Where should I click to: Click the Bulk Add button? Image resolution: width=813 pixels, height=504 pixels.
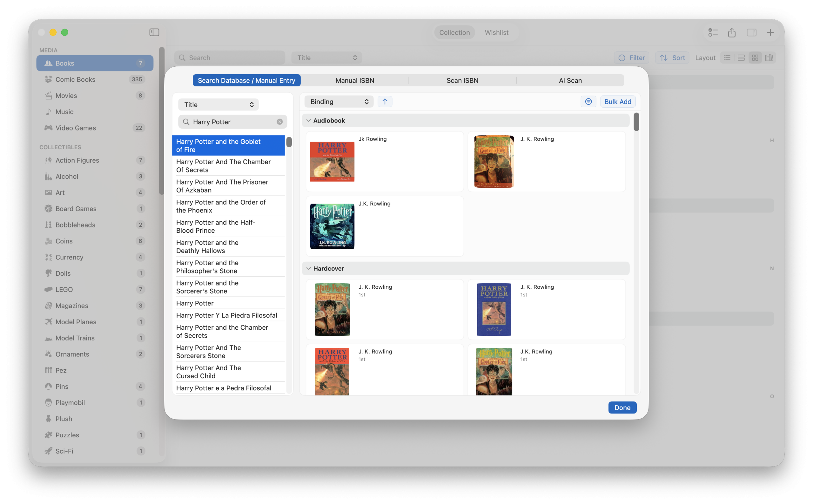pos(617,101)
